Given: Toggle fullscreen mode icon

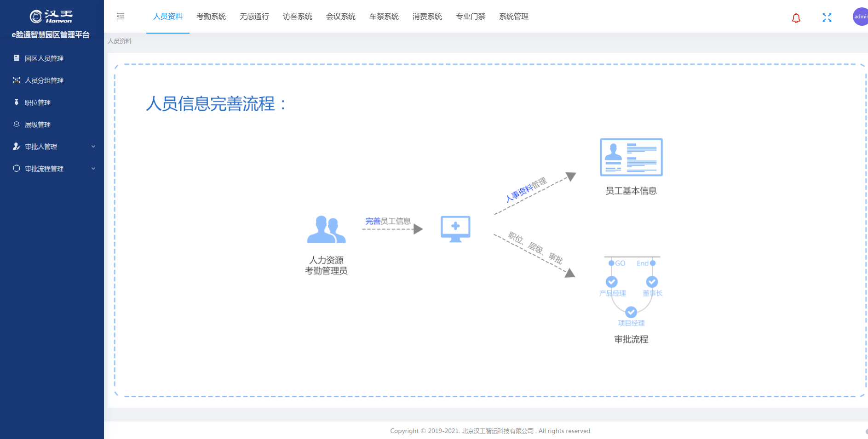Looking at the screenshot, I should pos(827,17).
